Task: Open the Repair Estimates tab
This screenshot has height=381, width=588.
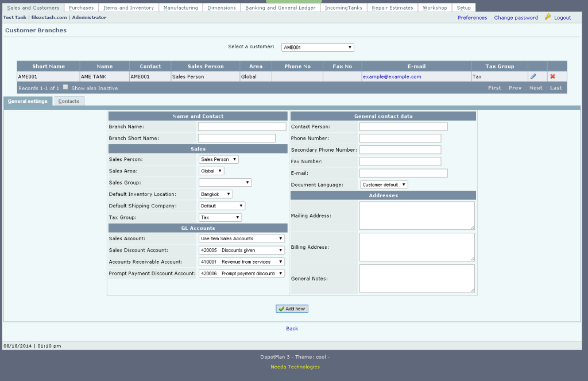Action: [393, 7]
